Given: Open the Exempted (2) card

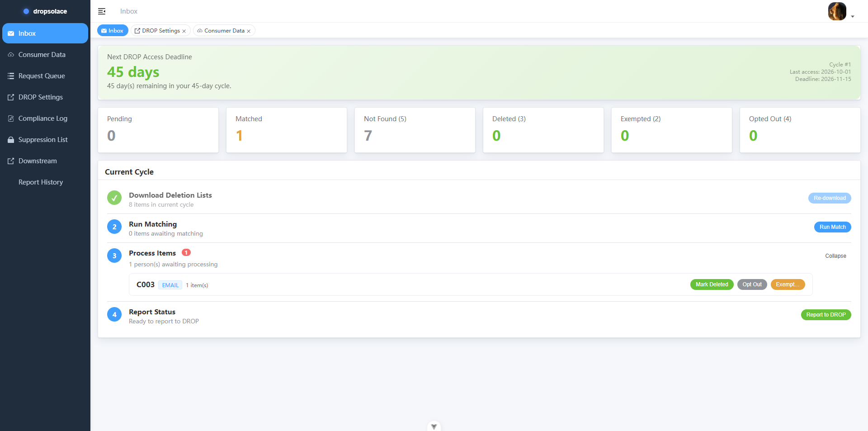Looking at the screenshot, I should 672,130.
